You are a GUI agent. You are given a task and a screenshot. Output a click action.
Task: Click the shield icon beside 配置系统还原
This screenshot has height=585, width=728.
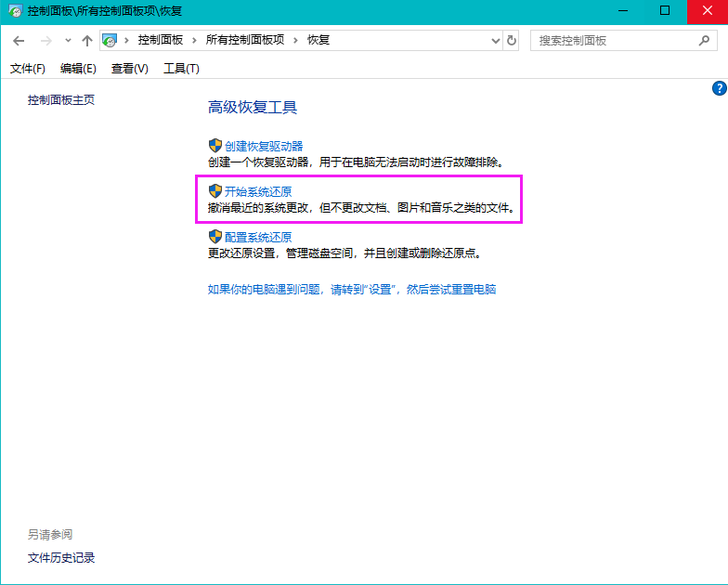point(215,237)
